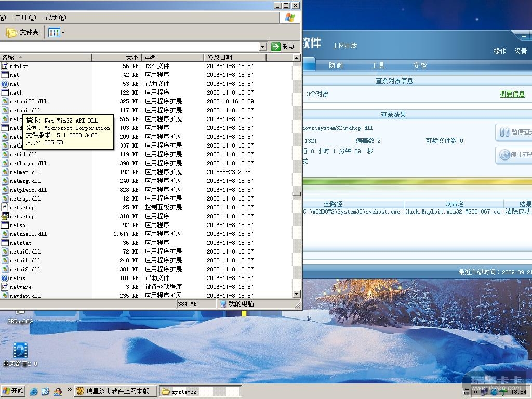Select the svchost.exe scan result row

[417, 212]
